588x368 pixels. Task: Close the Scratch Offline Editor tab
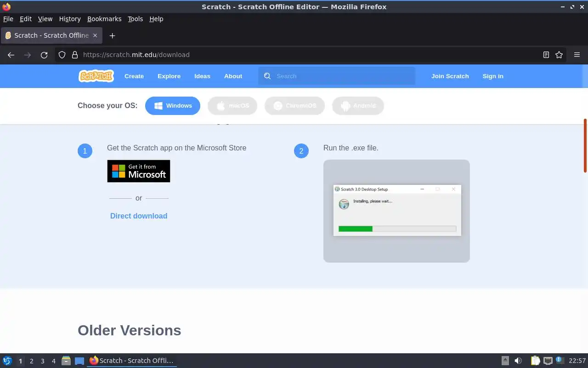click(95, 35)
